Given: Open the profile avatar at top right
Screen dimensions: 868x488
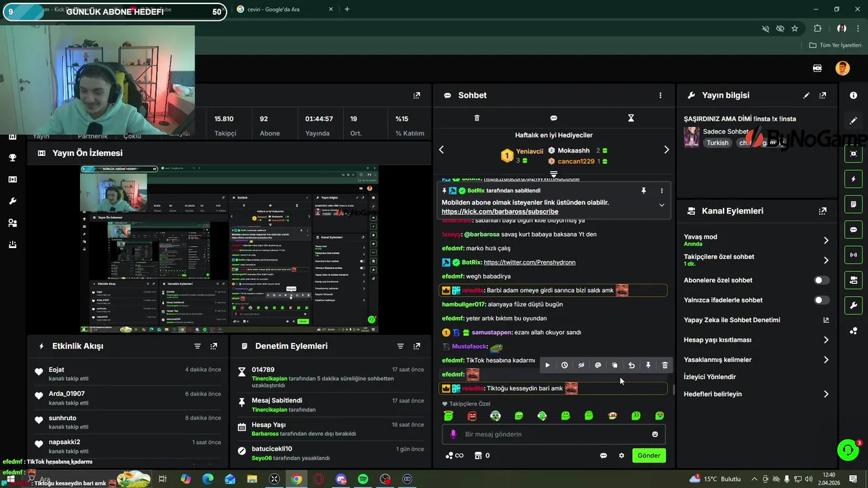Looking at the screenshot, I should click(x=842, y=68).
